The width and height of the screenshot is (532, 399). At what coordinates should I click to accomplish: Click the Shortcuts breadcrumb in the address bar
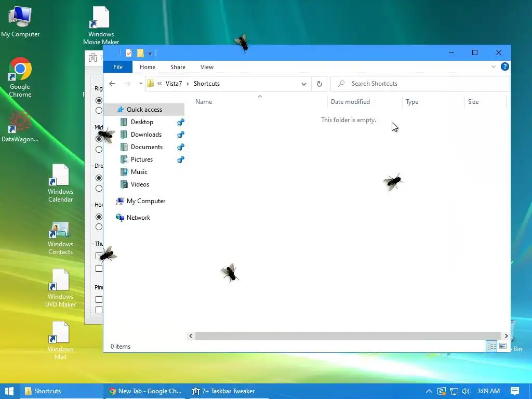click(x=207, y=84)
